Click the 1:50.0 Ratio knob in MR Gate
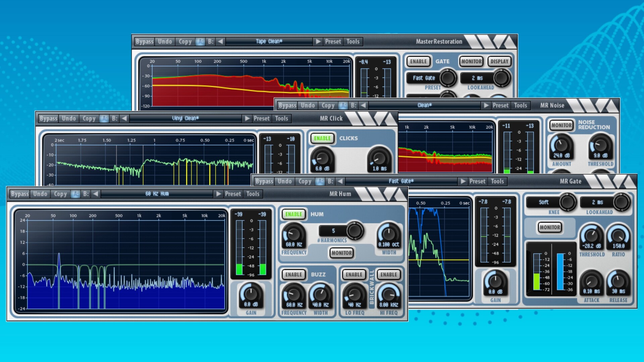This screenshot has width=644, height=362. tap(618, 236)
